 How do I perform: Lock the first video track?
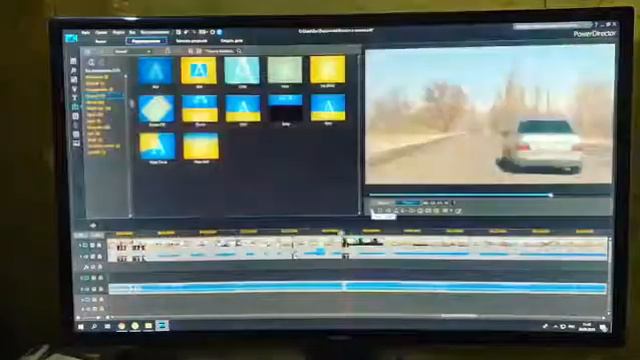pos(99,246)
